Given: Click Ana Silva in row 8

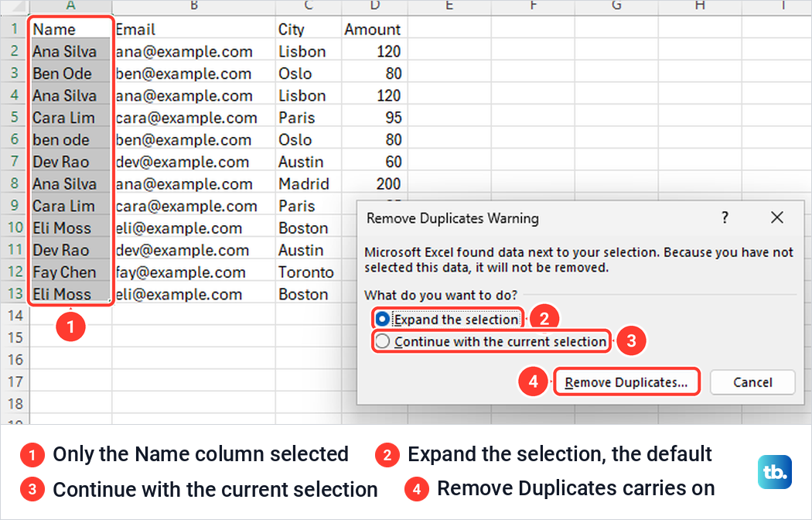Looking at the screenshot, I should (x=71, y=183).
